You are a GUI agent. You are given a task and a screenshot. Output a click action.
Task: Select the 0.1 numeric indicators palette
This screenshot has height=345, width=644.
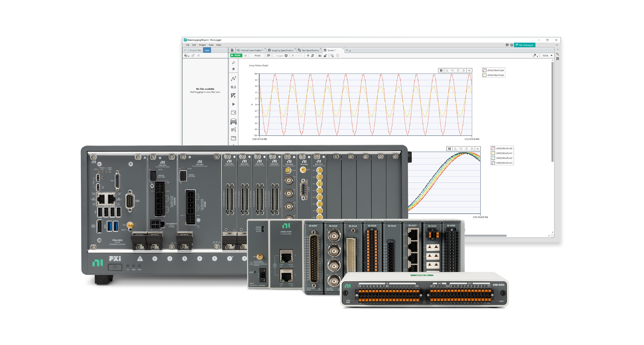pyautogui.click(x=234, y=87)
